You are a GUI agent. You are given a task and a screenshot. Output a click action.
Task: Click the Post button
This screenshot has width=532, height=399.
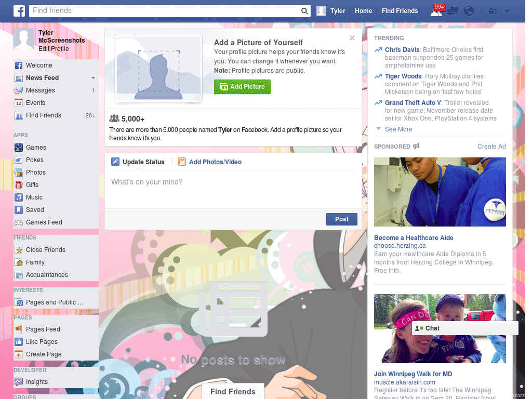[x=342, y=219]
